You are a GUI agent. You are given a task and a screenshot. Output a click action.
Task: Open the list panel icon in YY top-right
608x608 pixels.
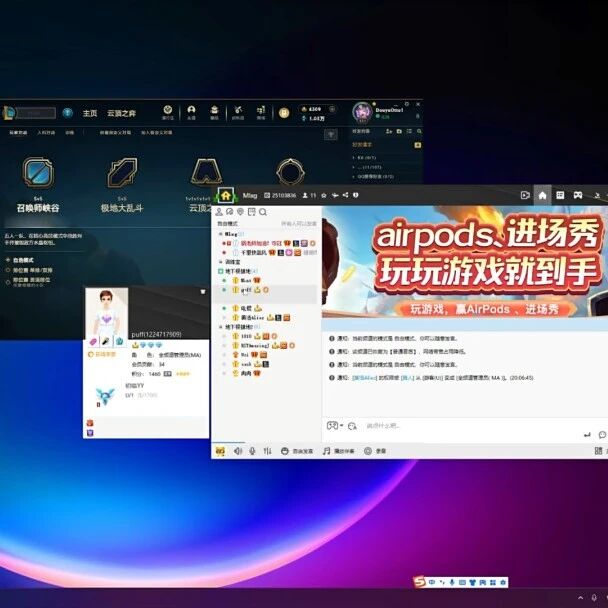point(560,195)
